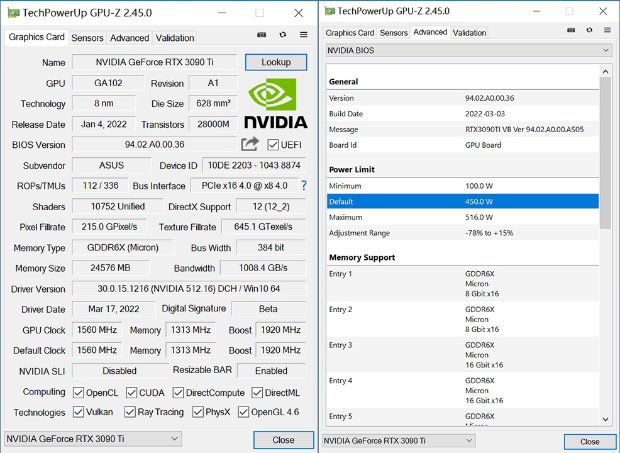620x453 pixels.
Task: Click the refresh icon in the Advanced window
Action: click(x=589, y=30)
